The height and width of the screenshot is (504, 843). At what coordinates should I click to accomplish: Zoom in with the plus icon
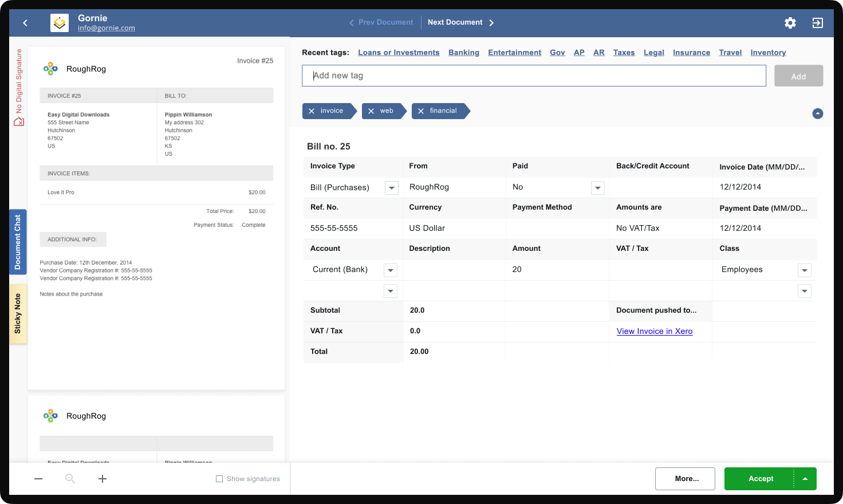click(102, 479)
